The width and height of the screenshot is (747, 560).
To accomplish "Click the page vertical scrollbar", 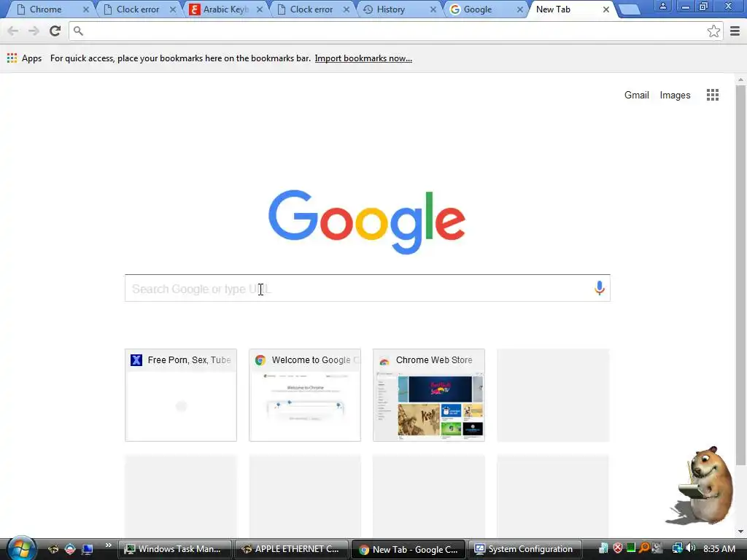I will coord(740,275).
